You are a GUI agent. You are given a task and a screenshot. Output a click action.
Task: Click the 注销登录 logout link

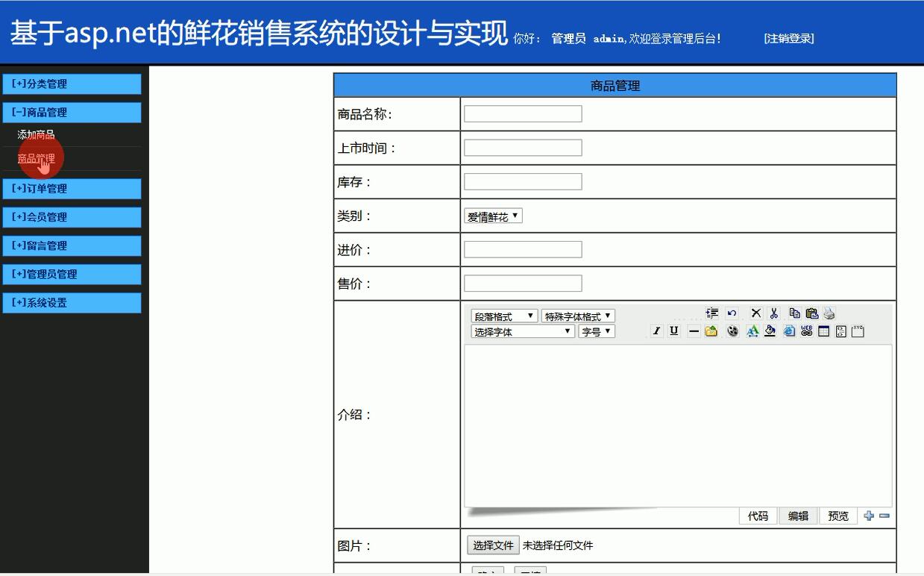[x=789, y=38]
